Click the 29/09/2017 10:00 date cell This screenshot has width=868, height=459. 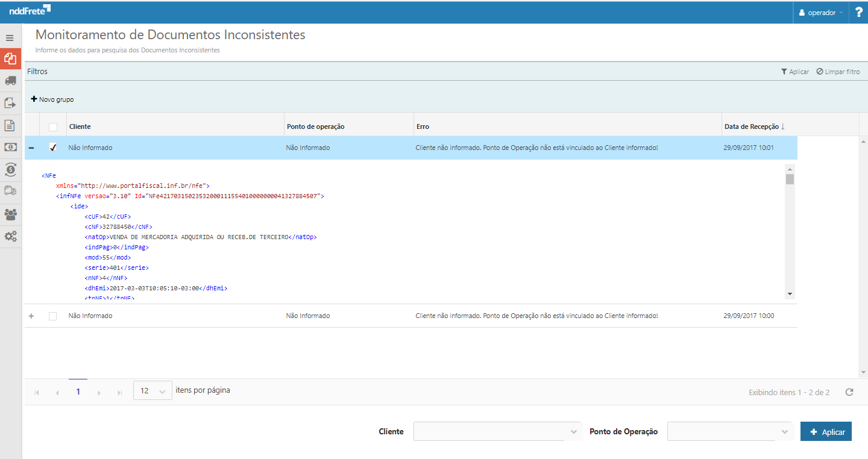[x=749, y=316]
